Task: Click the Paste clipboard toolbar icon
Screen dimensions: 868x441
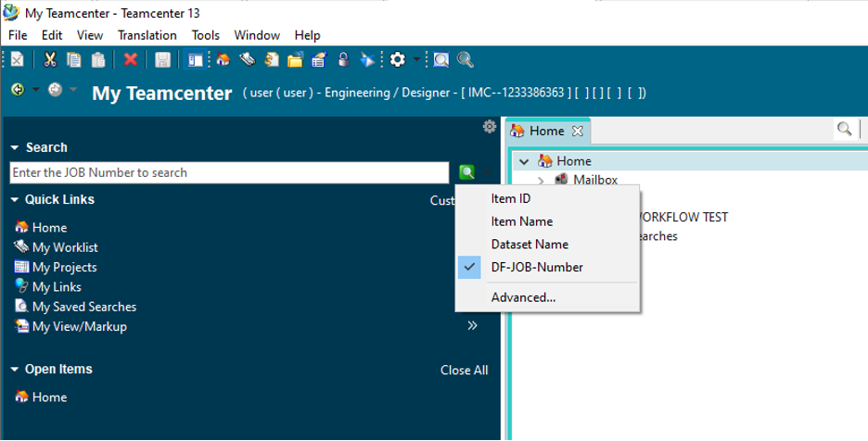Action: 98,60
